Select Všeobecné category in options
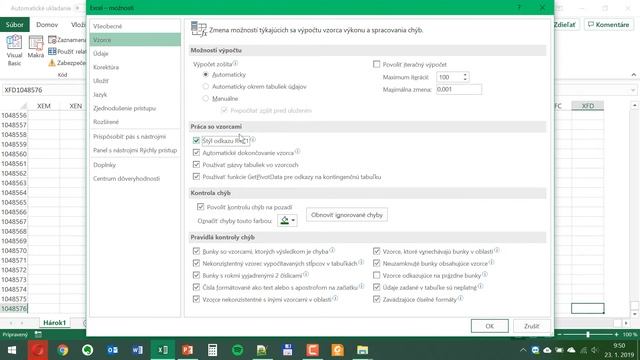This screenshot has height=360, width=640. [135, 26]
